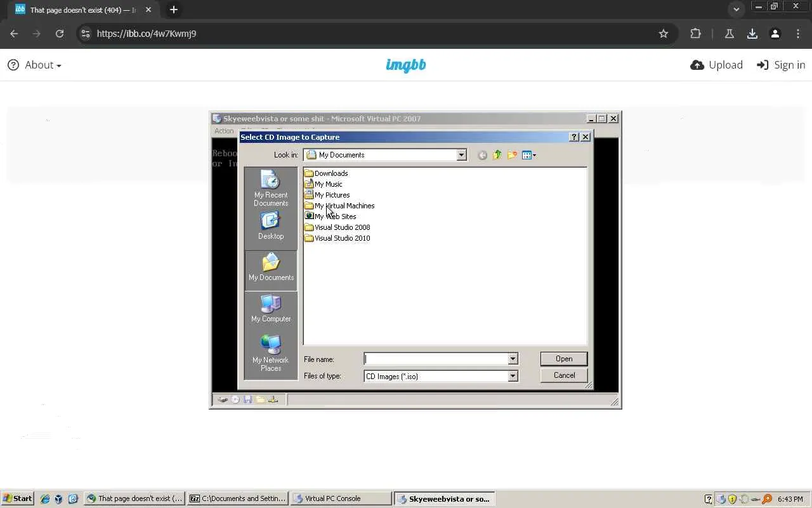This screenshot has height=508, width=812.
Task: Select the Visual Studio 2010 folder
Action: [x=337, y=238]
